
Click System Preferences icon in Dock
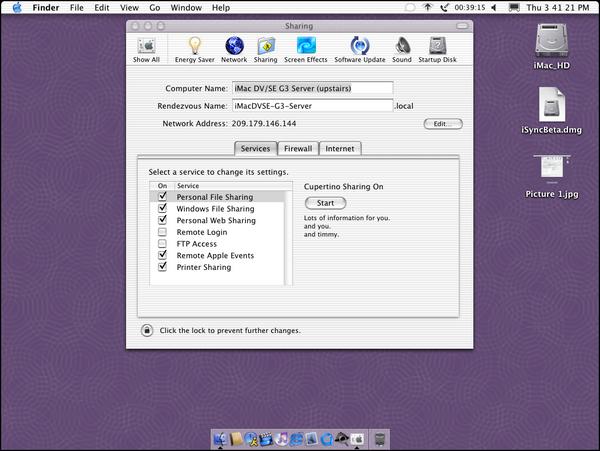tap(357, 439)
